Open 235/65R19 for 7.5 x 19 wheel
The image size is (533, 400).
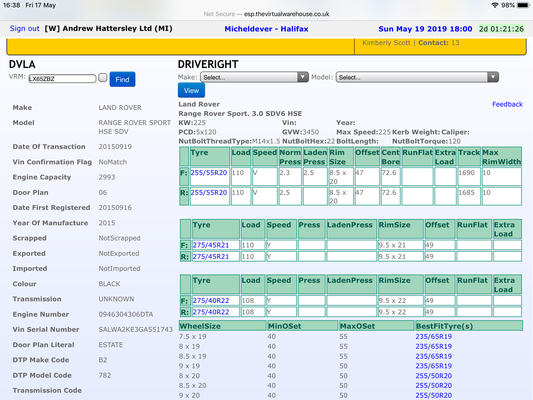coord(433,336)
